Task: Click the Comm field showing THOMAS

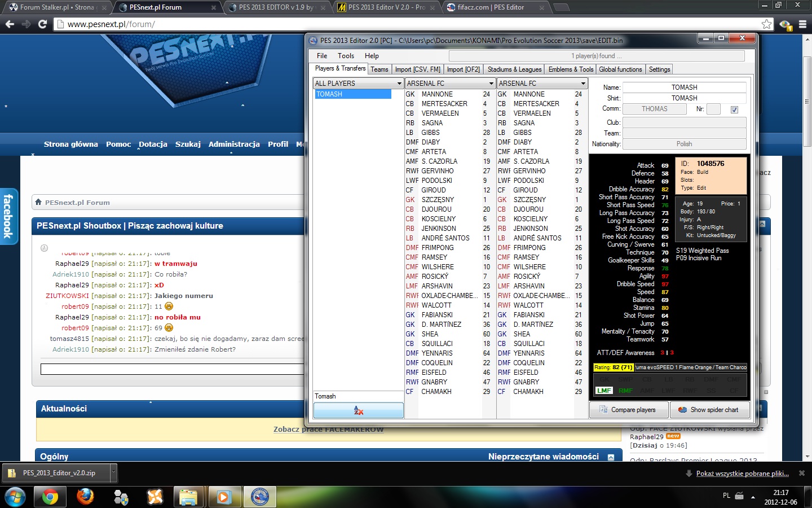Action: 654,109
